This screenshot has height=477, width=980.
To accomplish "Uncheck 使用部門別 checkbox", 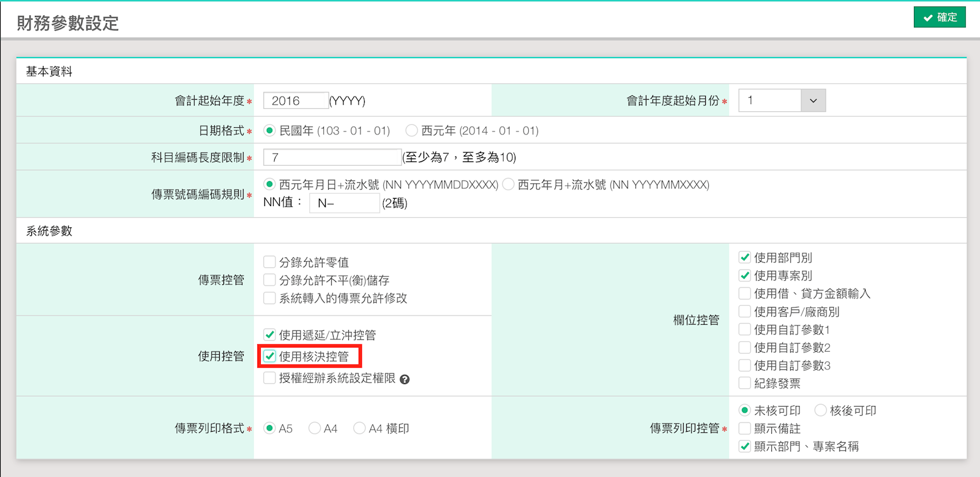I will point(745,257).
